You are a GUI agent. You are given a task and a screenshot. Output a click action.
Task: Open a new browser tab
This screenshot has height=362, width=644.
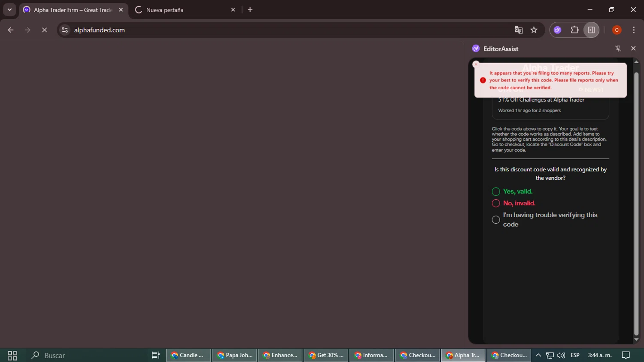[250, 10]
